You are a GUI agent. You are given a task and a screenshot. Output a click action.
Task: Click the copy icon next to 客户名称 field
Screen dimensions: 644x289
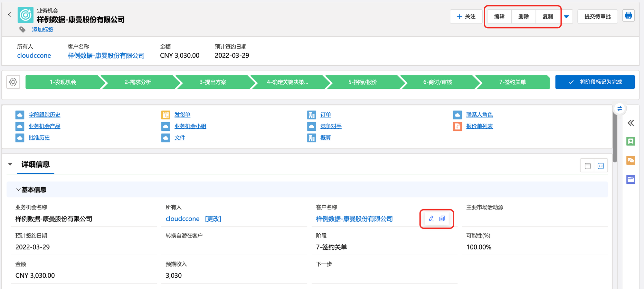point(442,219)
